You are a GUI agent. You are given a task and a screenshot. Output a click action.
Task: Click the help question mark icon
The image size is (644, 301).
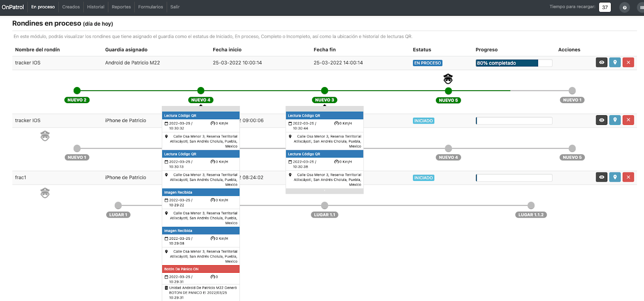coord(624,8)
